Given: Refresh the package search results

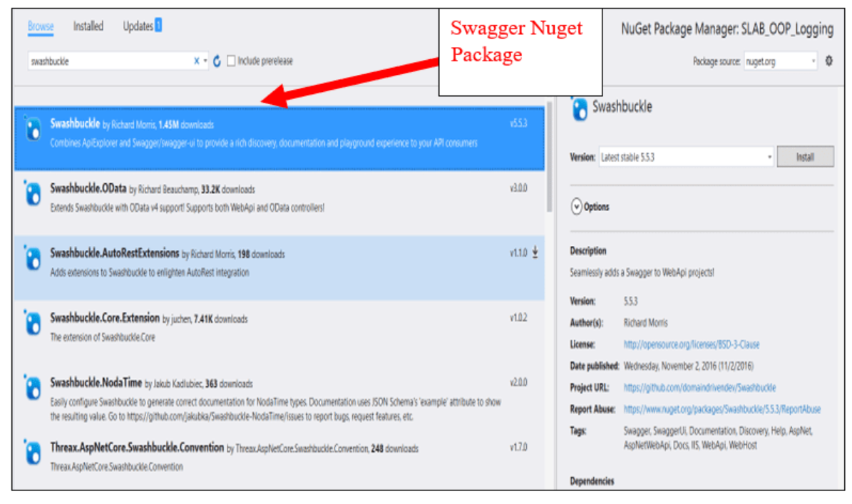Looking at the screenshot, I should pyautogui.click(x=216, y=59).
